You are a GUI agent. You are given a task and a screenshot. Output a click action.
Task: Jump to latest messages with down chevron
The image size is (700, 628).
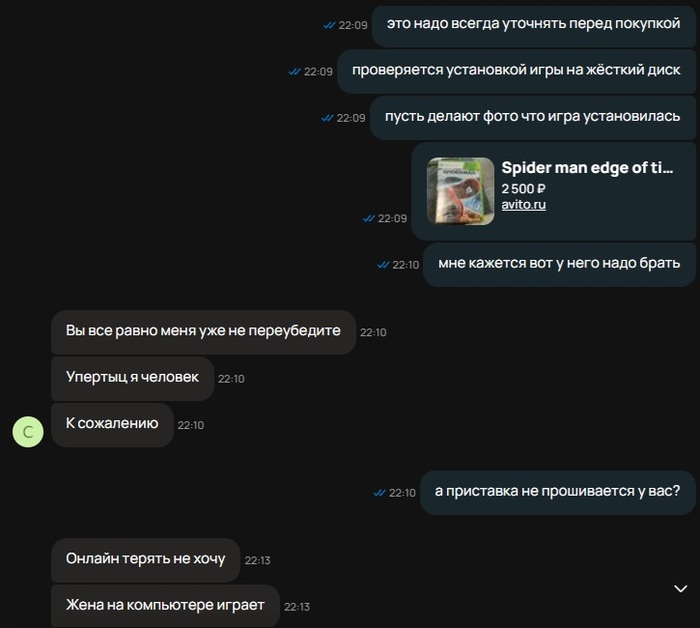click(x=680, y=589)
